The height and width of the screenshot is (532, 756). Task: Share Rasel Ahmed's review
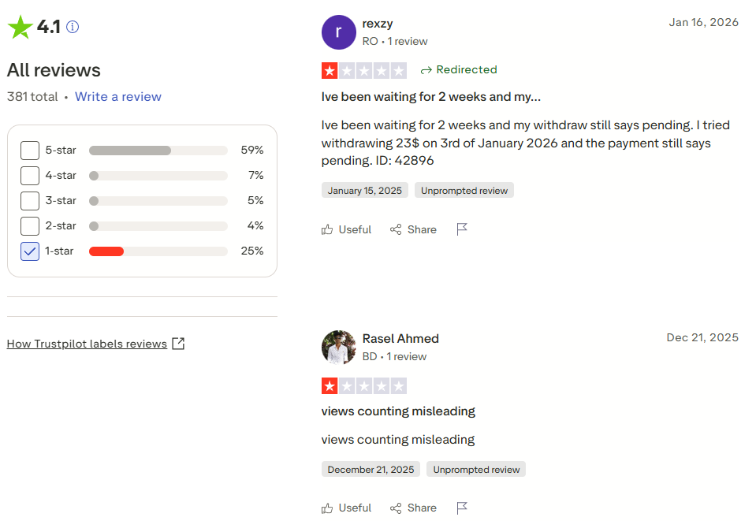[413, 508]
